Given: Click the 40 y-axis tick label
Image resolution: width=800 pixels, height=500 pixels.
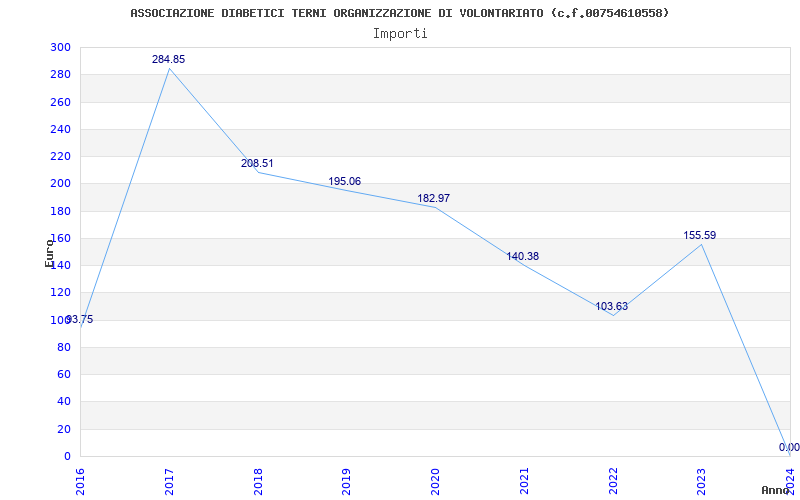Looking at the screenshot, I should (x=63, y=402).
